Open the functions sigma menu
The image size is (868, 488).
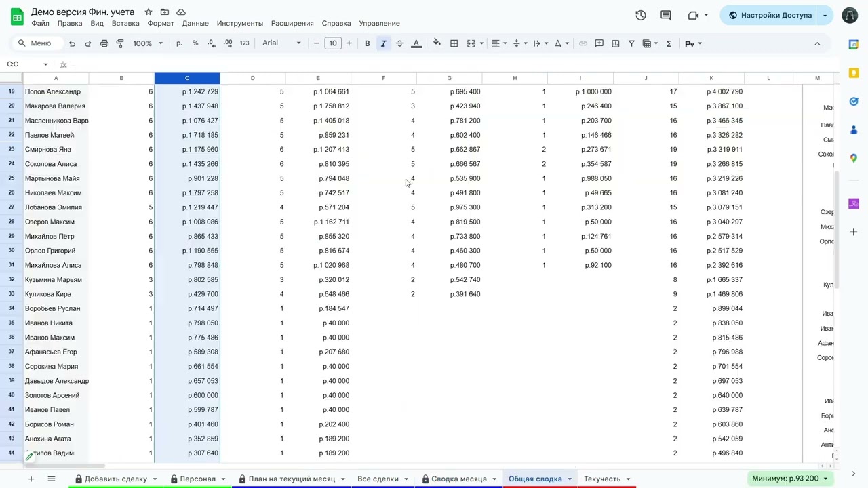tap(669, 43)
